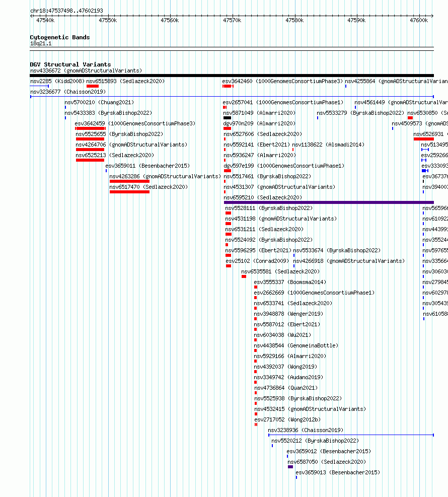Select the nsv2285 (Kidd2008) variant label
This screenshot has width=448, height=497.
coord(57,81)
